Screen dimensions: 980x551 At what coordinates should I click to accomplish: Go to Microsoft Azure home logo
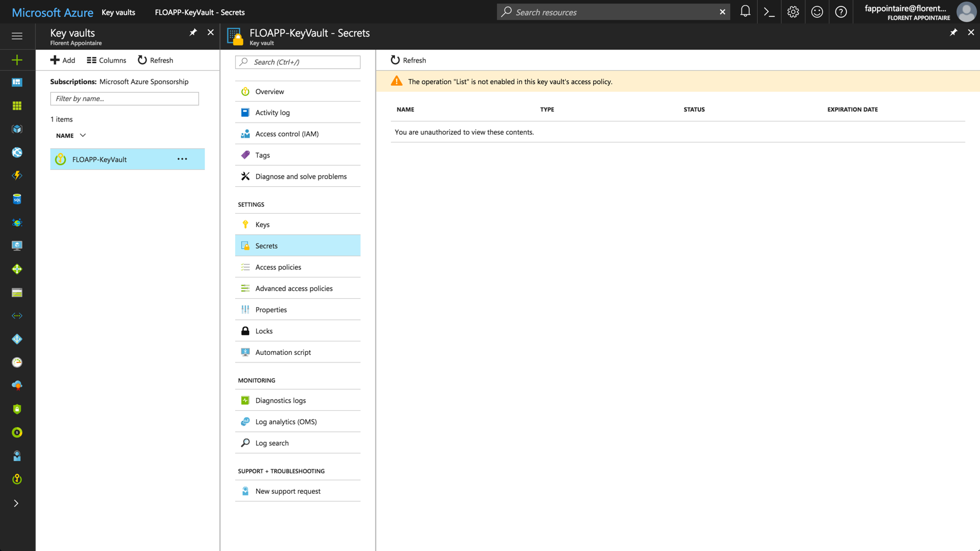click(52, 12)
